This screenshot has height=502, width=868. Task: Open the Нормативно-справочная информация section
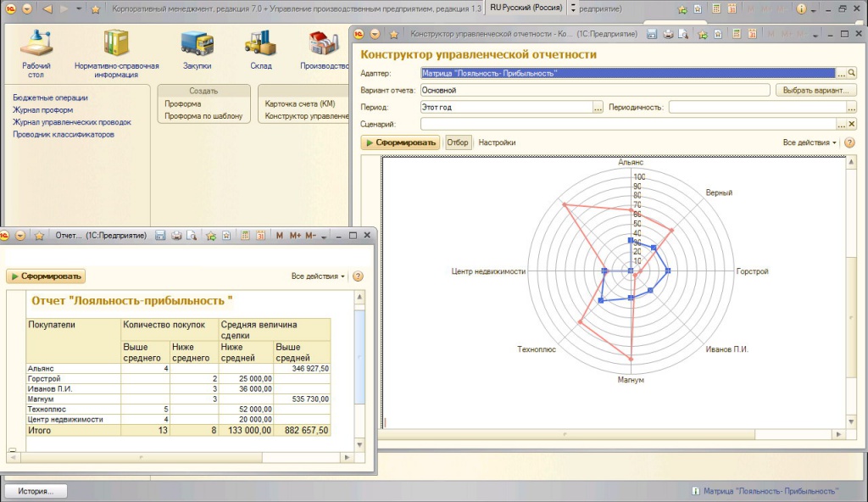(x=116, y=53)
